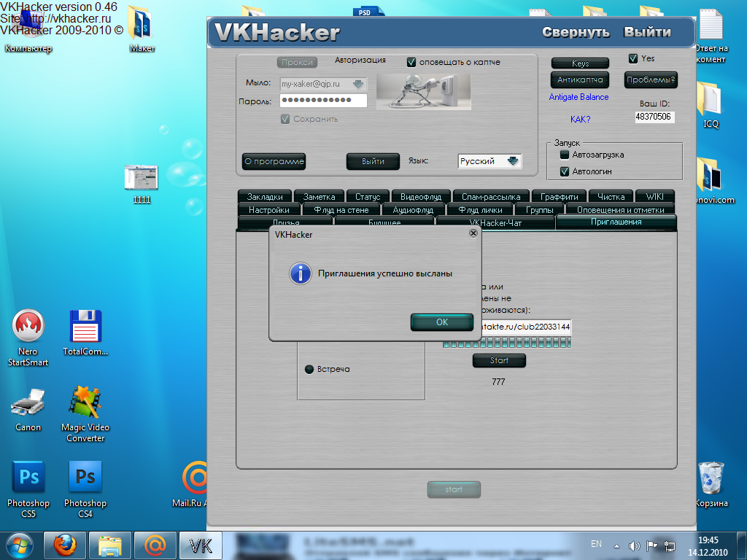Open the Nero StartSmart desktop icon
This screenshot has height=560, width=747.
[28, 337]
